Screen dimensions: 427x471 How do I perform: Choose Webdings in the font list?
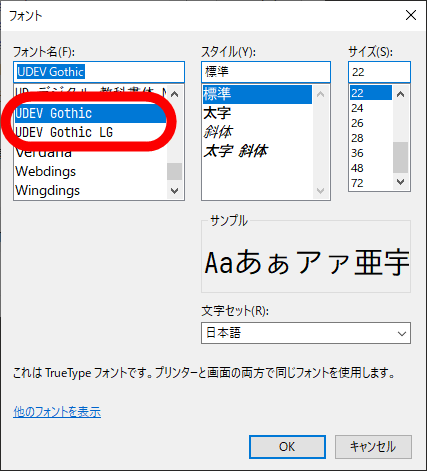90,171
